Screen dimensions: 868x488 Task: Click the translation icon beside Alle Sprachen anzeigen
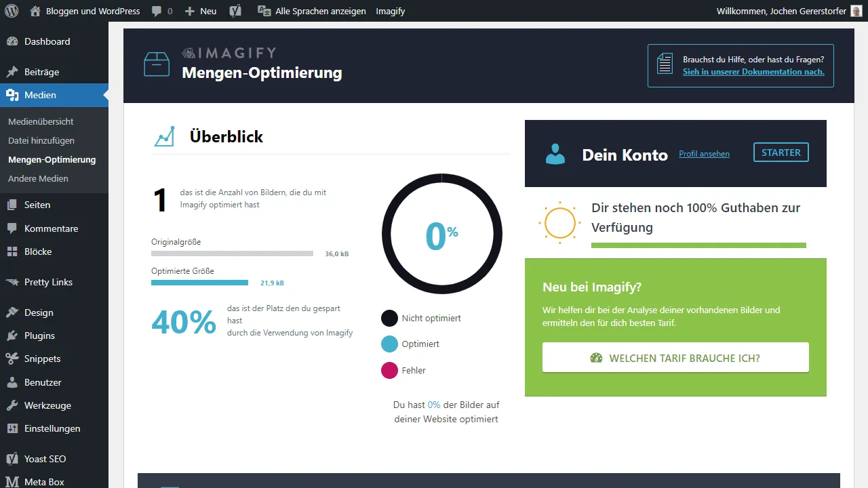(x=264, y=11)
